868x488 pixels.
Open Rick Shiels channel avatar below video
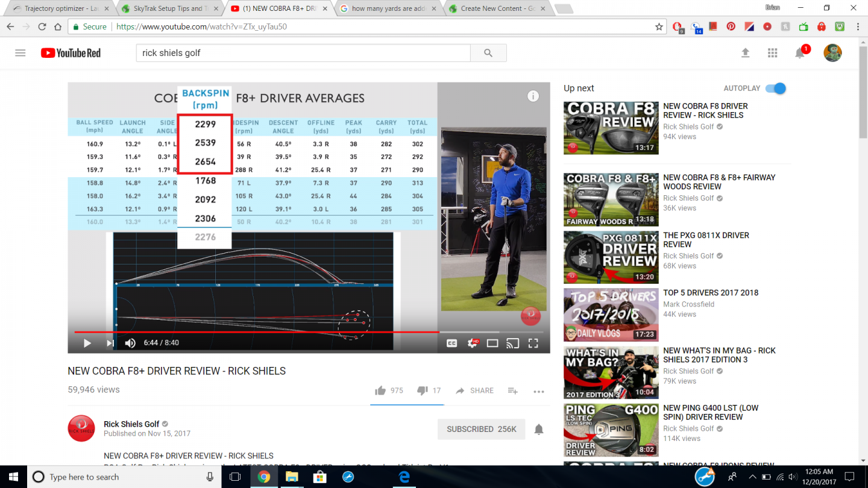[x=81, y=428]
